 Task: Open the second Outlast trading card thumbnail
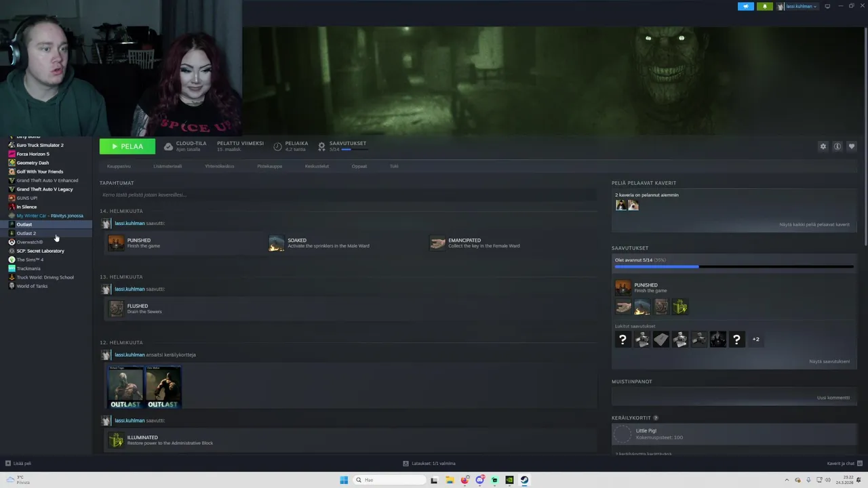tap(163, 387)
